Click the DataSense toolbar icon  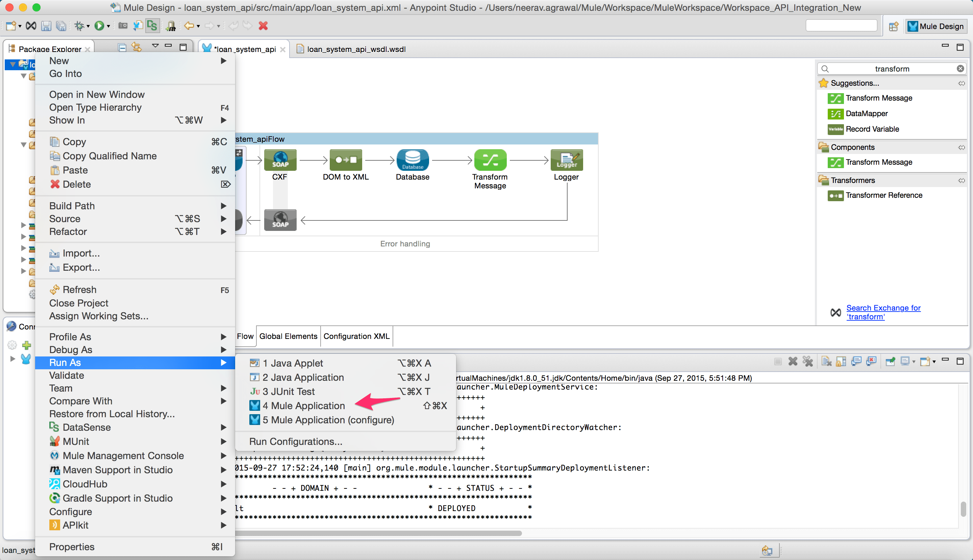pyautogui.click(x=152, y=26)
